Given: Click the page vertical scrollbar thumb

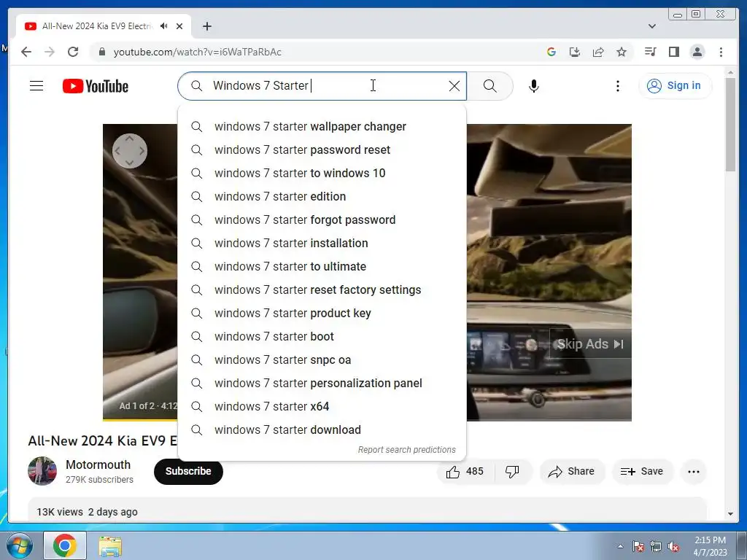Looking at the screenshot, I should point(730,124).
